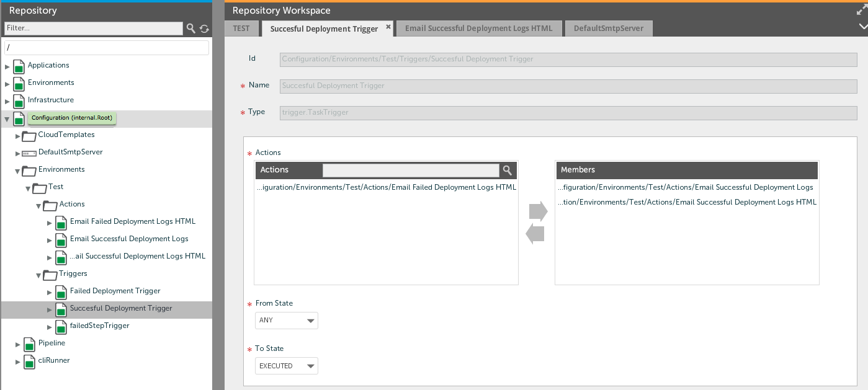This screenshot has width=868, height=390.
Task: Collapse the Configuration root node
Action: click(x=7, y=118)
